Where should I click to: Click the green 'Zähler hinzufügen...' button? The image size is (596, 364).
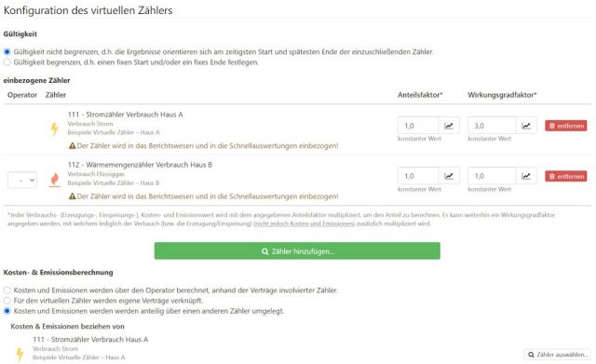coord(297,251)
